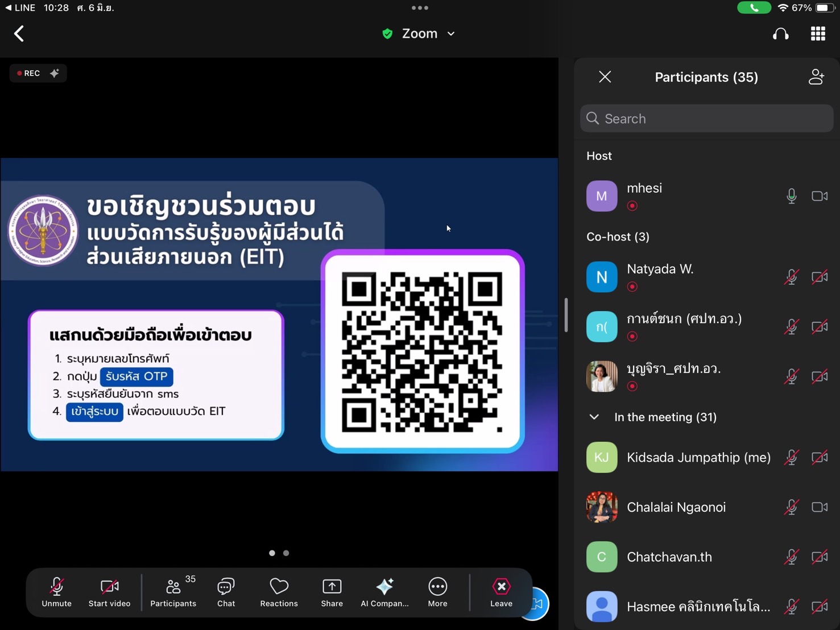Tap Chatchavan.th's camera icon

pos(820,557)
